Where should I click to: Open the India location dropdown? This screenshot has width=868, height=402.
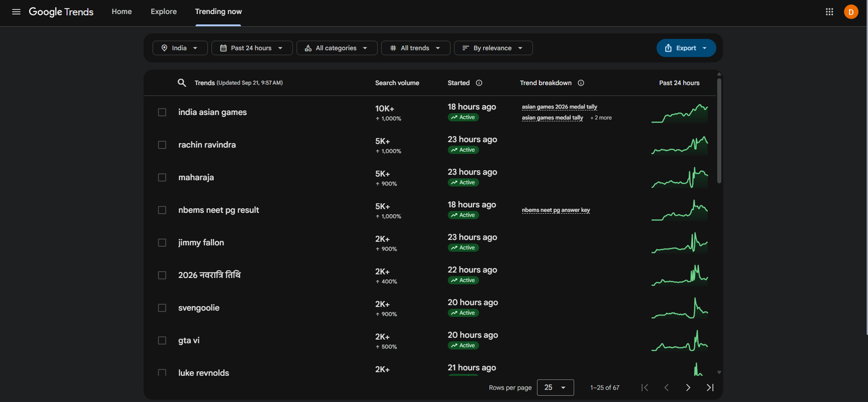pos(180,48)
